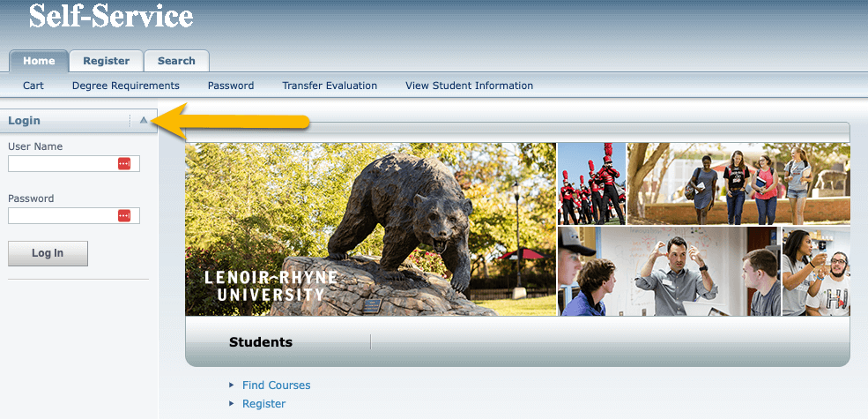This screenshot has width=868, height=419.
Task: Open the Register tab
Action: coord(107,61)
